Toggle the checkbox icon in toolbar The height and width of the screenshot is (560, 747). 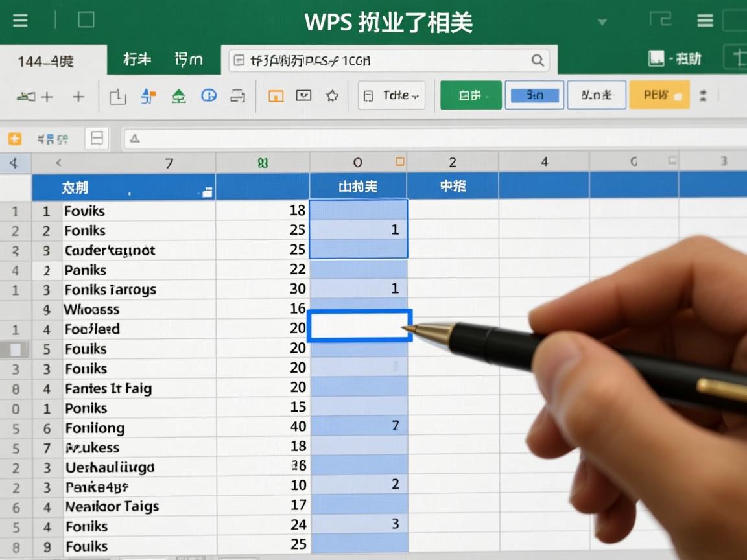click(303, 95)
